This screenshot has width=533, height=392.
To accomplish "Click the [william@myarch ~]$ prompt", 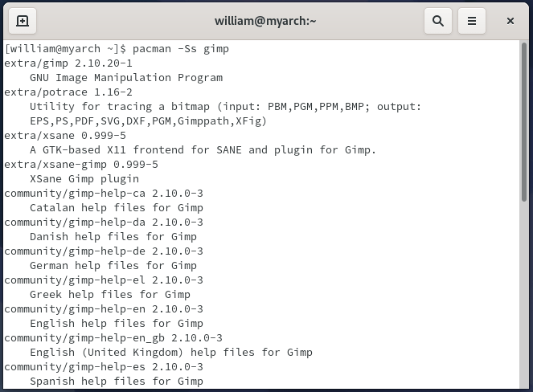I will coord(65,49).
